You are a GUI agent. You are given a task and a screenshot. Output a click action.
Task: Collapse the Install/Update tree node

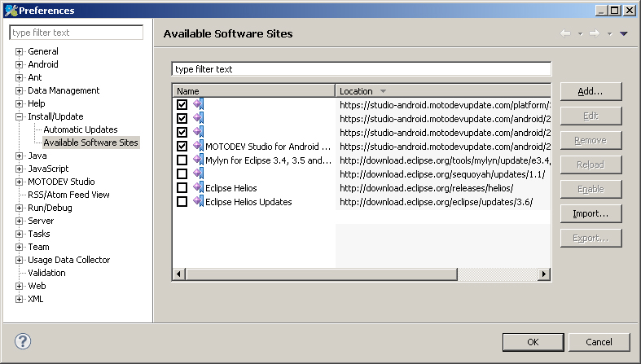(19, 116)
